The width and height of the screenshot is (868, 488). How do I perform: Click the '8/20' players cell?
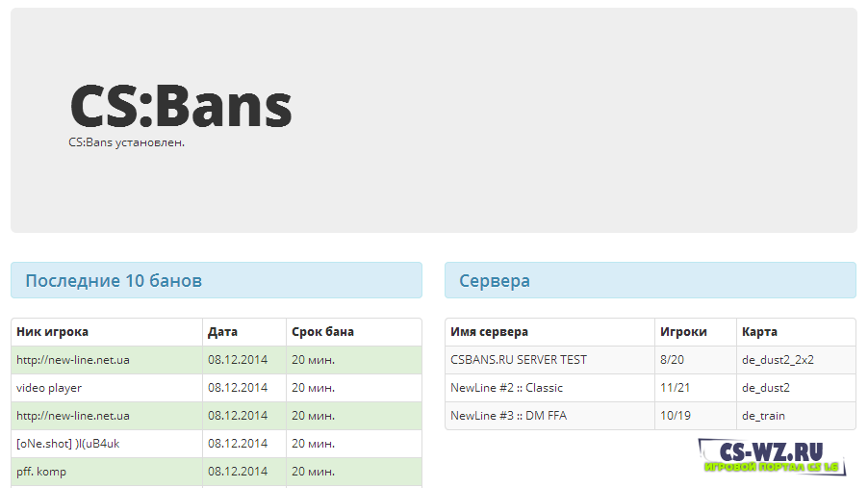click(696, 360)
